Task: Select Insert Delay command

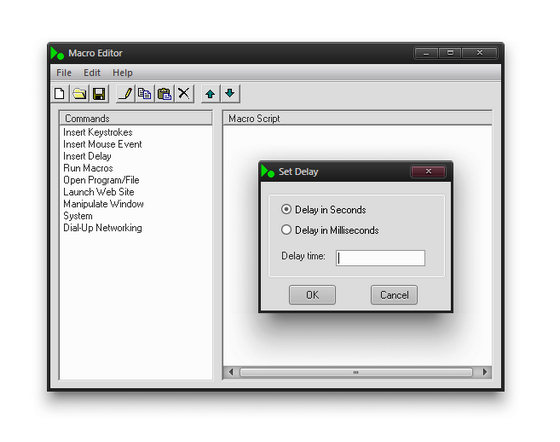Action: pos(87,156)
